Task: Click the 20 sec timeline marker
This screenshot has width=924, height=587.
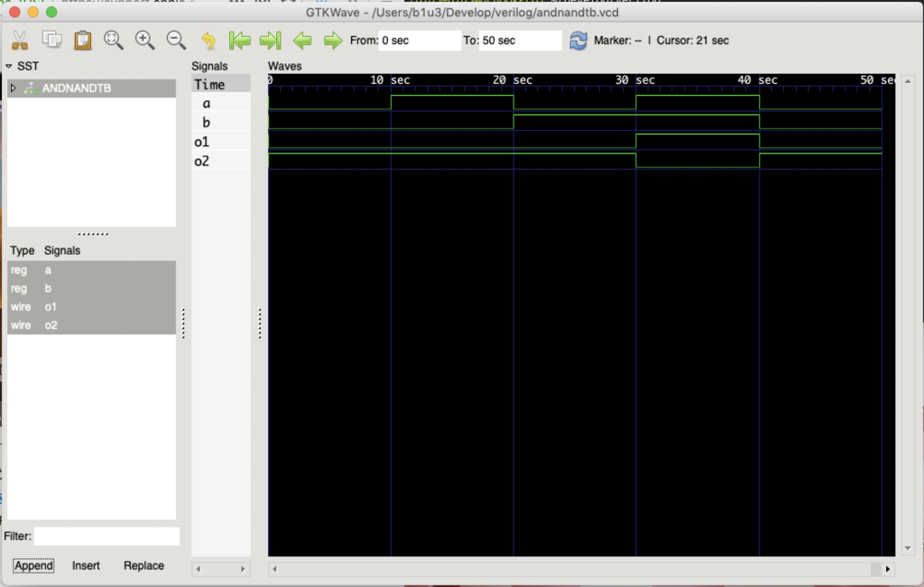Action: pos(513,80)
